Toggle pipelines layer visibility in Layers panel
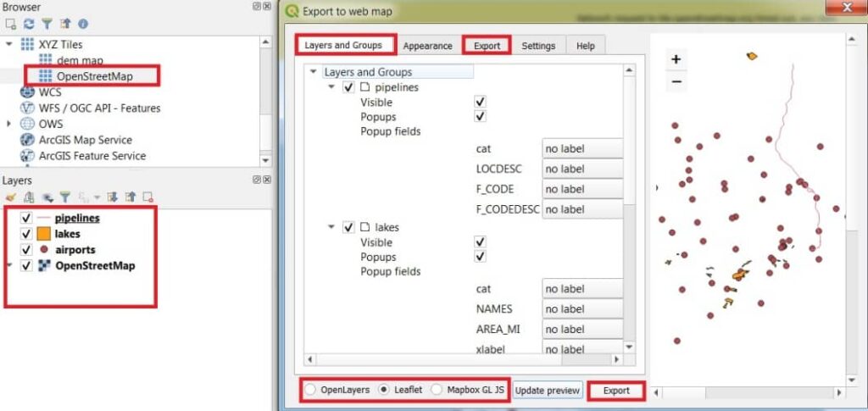The width and height of the screenshot is (868, 411). point(25,218)
